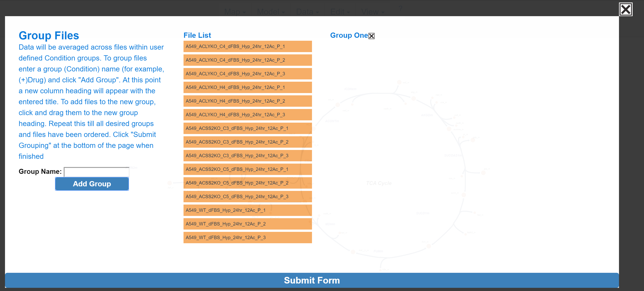Select file A549_ACLYKO_C4_dFBS_Hyp_24hr_12Ac_P_2
The height and width of the screenshot is (291, 644).
click(x=247, y=60)
